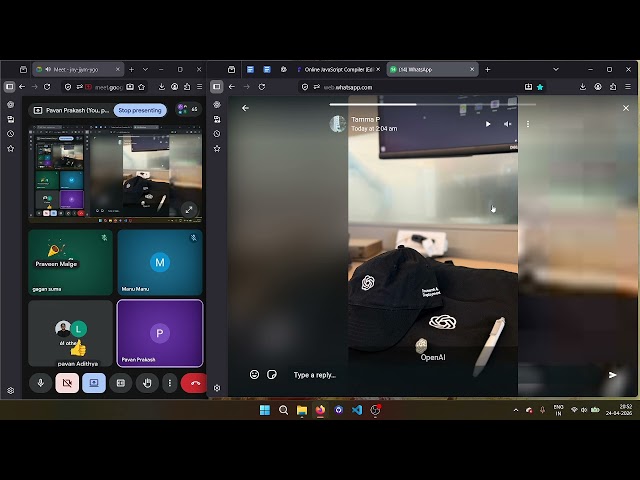Toggle the microphone in Meet controls
Viewport: 640px width, 480px height.
coord(40,383)
